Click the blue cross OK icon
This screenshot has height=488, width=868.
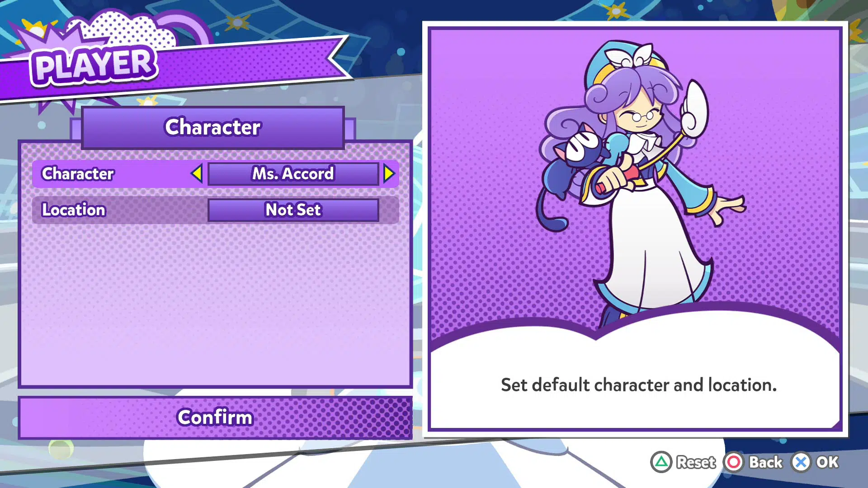coord(801,462)
